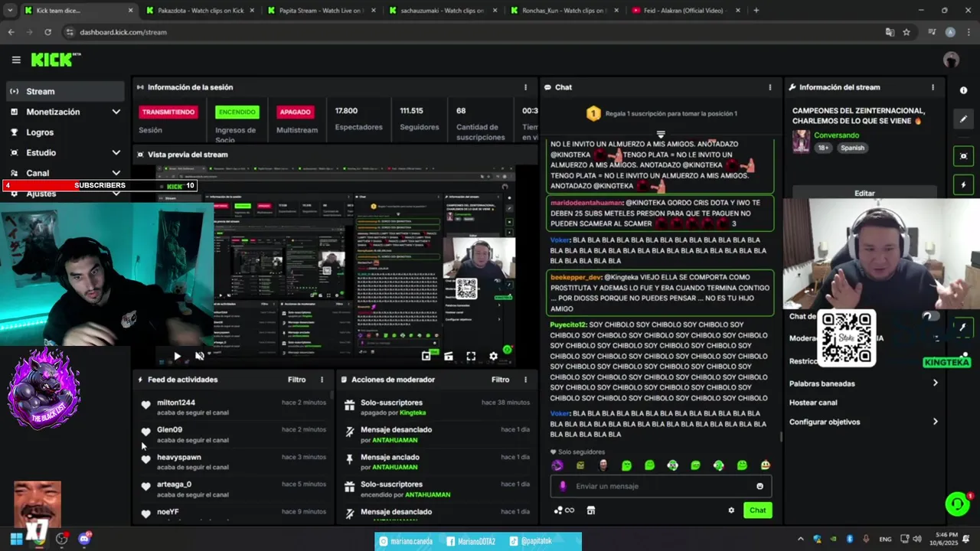The width and height of the screenshot is (980, 551).
Task: Open the green support headset bubble
Action: coord(957,504)
